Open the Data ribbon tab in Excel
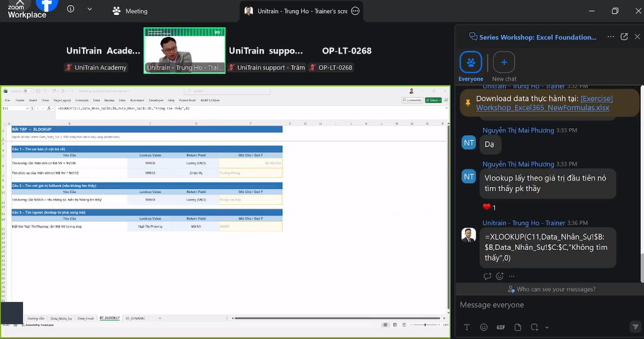 point(97,100)
